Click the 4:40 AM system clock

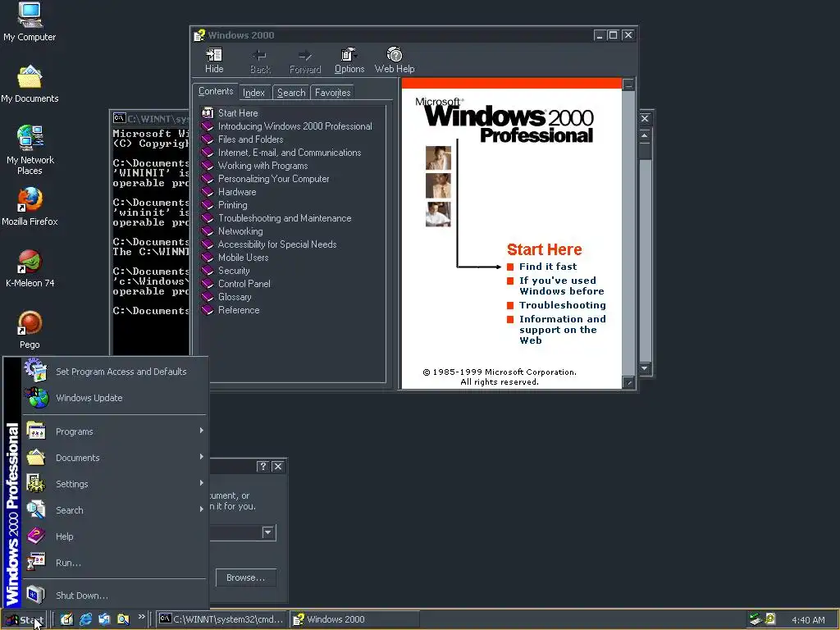tap(808, 620)
